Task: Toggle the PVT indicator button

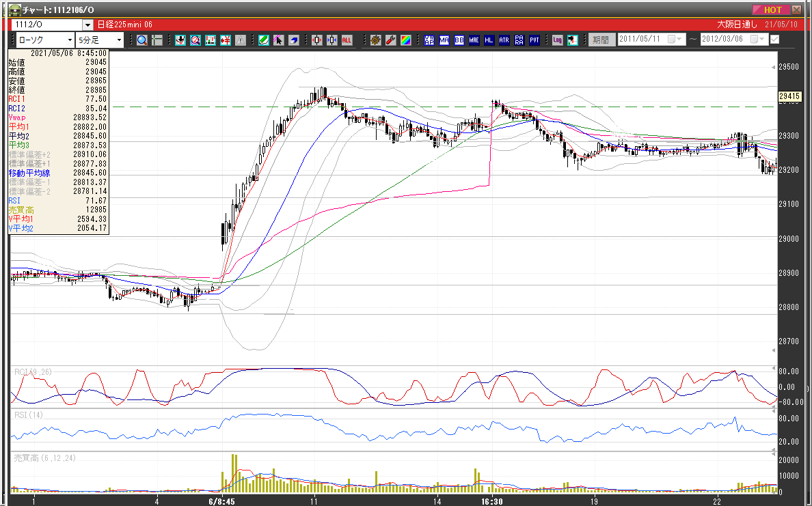Action: [x=534, y=40]
